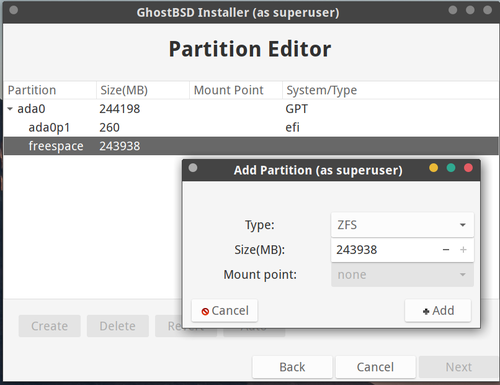The height and width of the screenshot is (385, 500).
Task: Click the Back button in installer
Action: (292, 367)
